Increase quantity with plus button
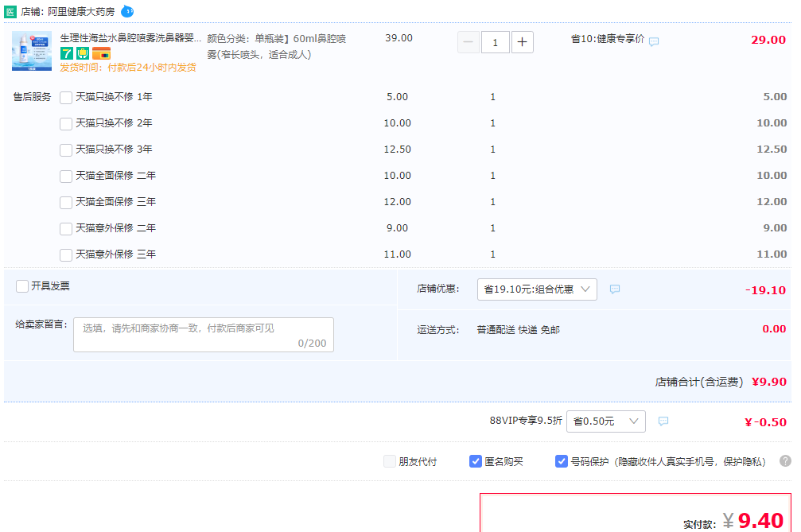Image resolution: width=801 pixels, height=532 pixels. pyautogui.click(x=522, y=42)
